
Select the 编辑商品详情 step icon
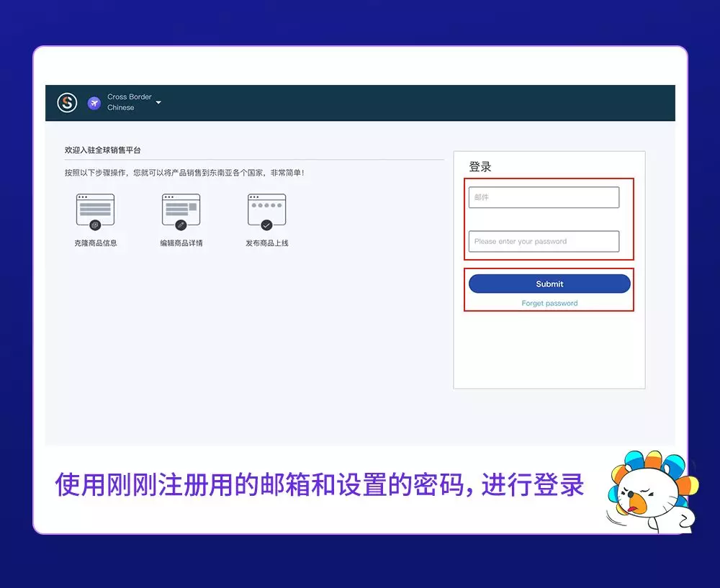(180, 210)
